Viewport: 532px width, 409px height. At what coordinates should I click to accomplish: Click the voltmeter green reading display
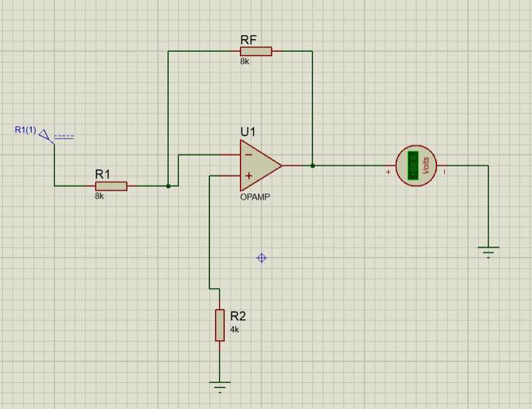pyautogui.click(x=413, y=165)
